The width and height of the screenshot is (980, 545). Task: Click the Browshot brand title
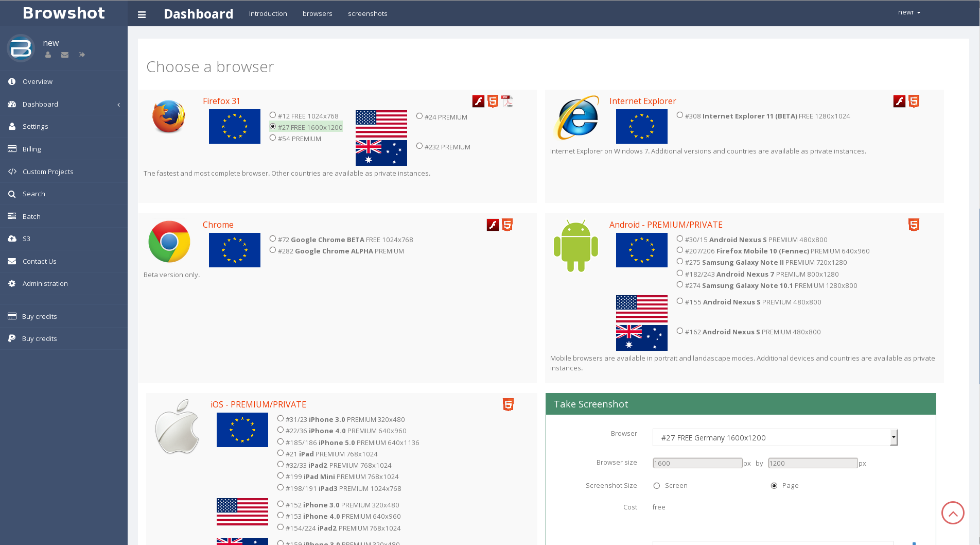[x=64, y=13]
